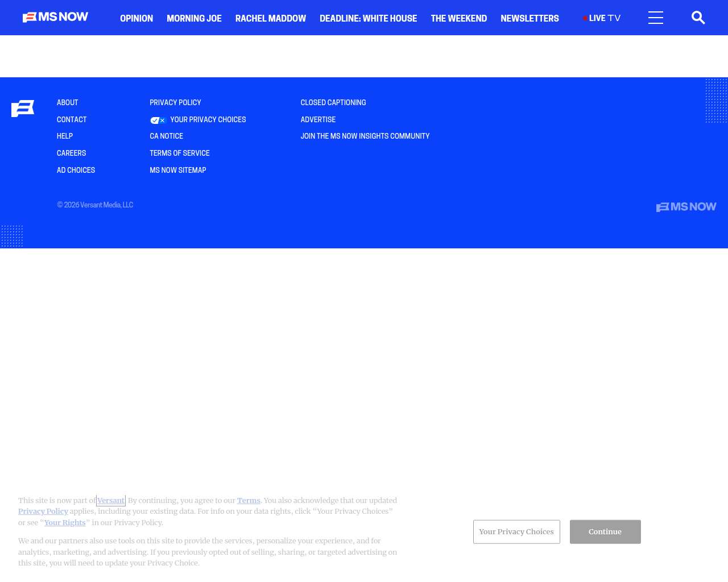The image size is (728, 582).
Task: Open the Contact footer link
Action: click(x=72, y=120)
